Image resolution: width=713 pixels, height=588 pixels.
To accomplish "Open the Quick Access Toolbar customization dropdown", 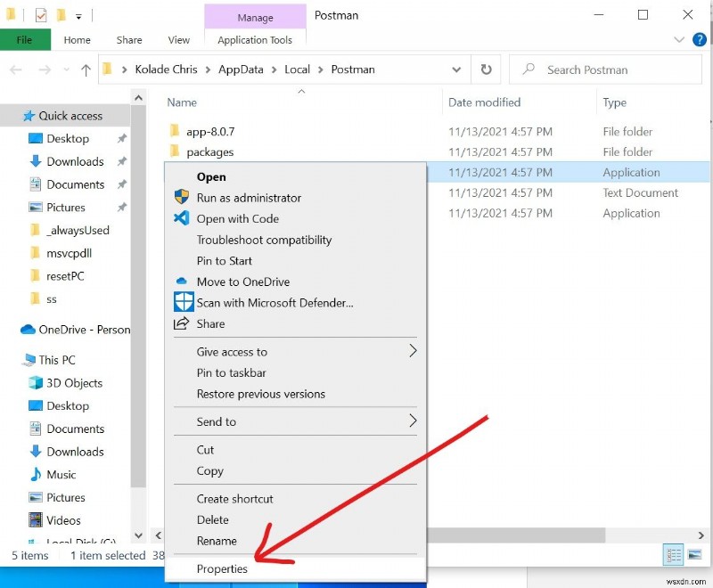I will point(78,14).
